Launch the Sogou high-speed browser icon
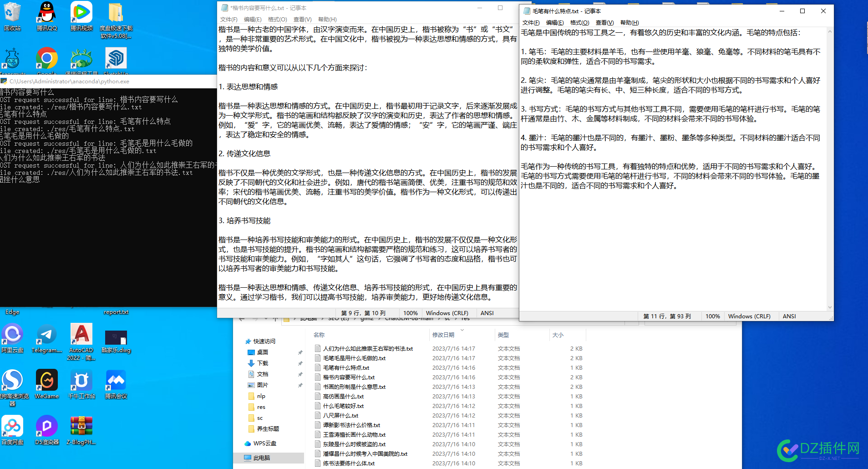868x469 pixels. point(12,387)
